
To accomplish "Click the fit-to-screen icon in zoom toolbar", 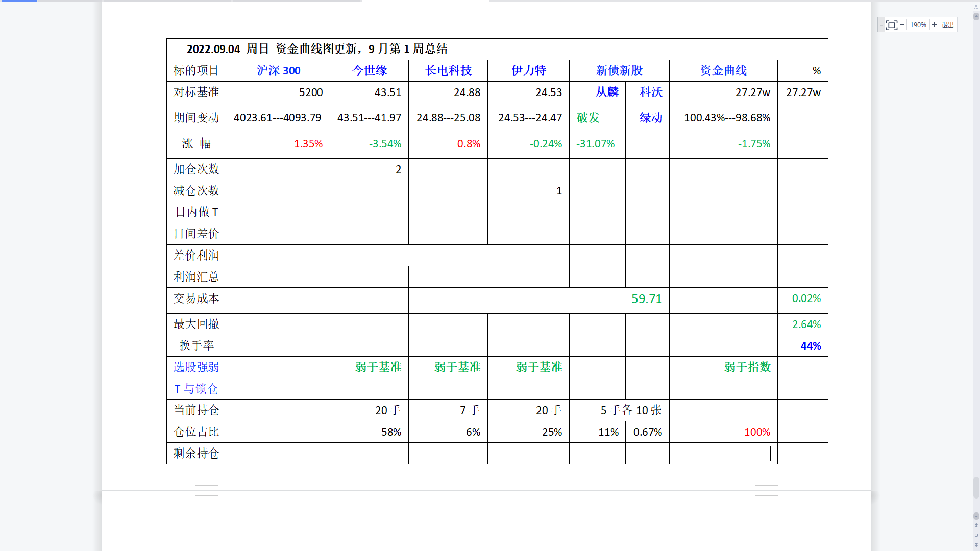I will click(x=891, y=25).
